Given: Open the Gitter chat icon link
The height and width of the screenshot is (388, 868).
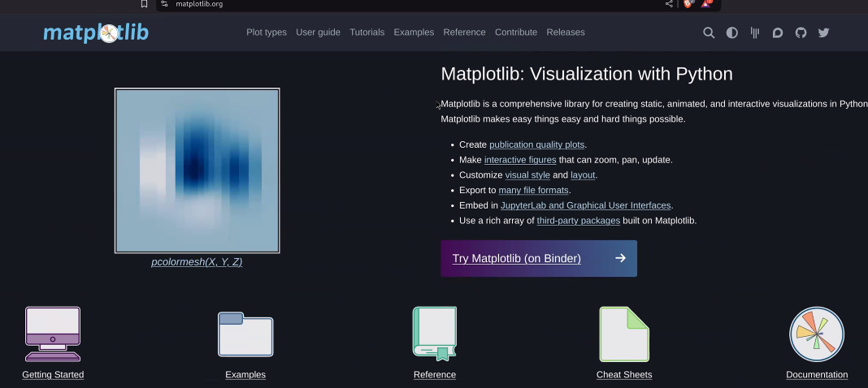Looking at the screenshot, I should click(x=754, y=32).
